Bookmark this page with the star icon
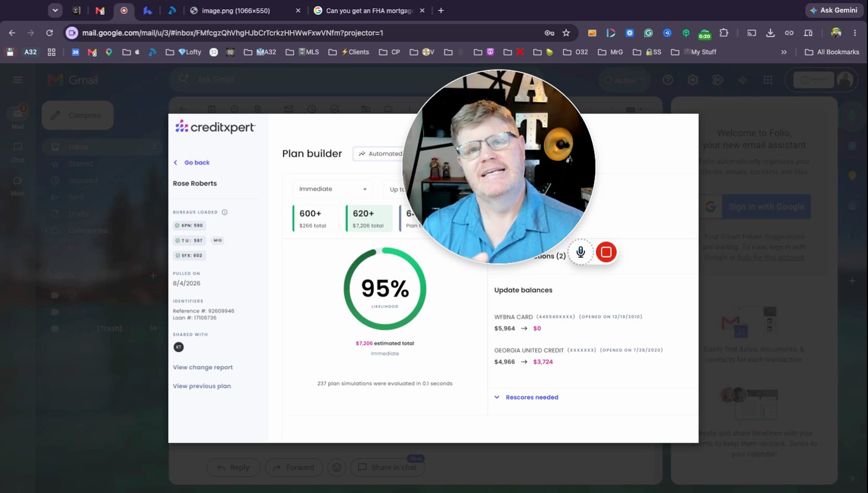868x493 pixels. [566, 33]
